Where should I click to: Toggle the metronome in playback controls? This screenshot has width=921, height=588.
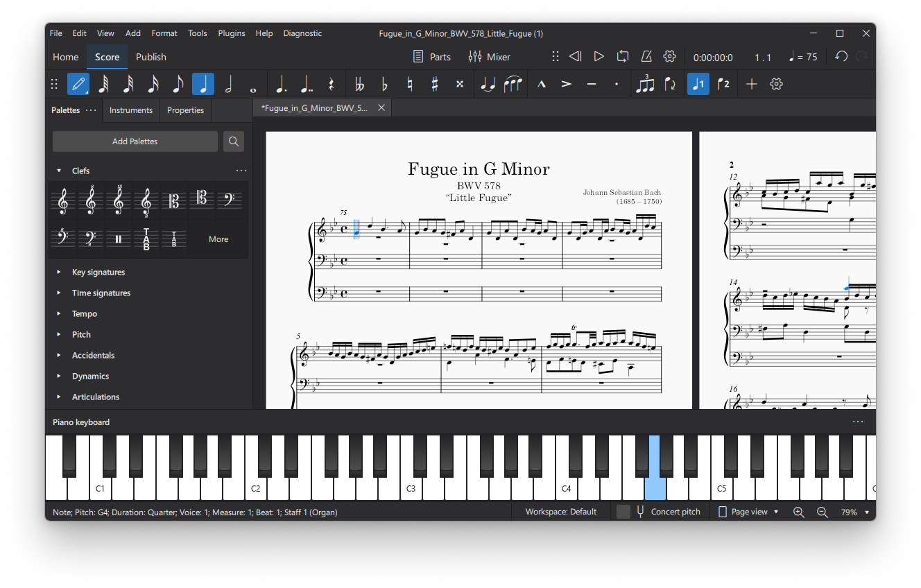[x=646, y=57]
